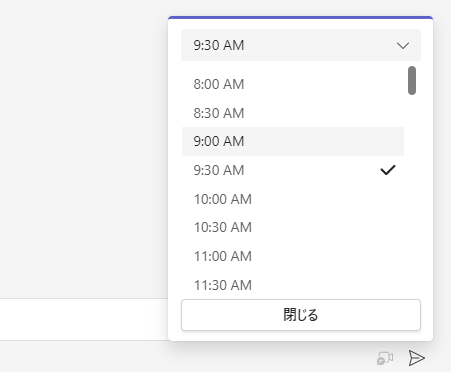Choose 10:00 AM from the list
Screen dimensions: 451x372
[293, 199]
